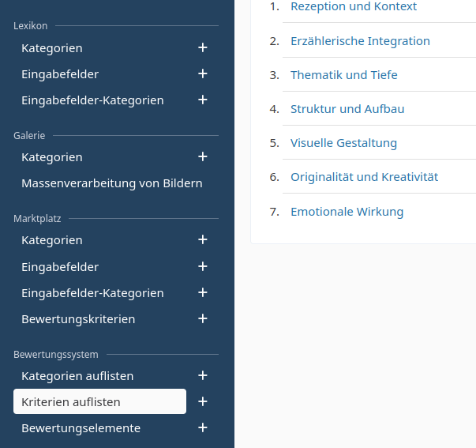Add Galerie category with plus icon
This screenshot has width=476, height=448.
pos(203,157)
